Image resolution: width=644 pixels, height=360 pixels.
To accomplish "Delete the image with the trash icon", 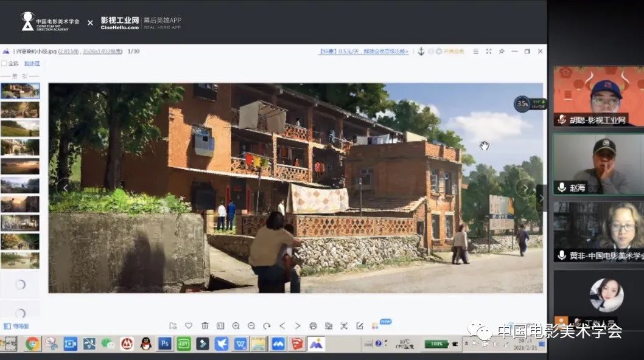I will [205, 326].
